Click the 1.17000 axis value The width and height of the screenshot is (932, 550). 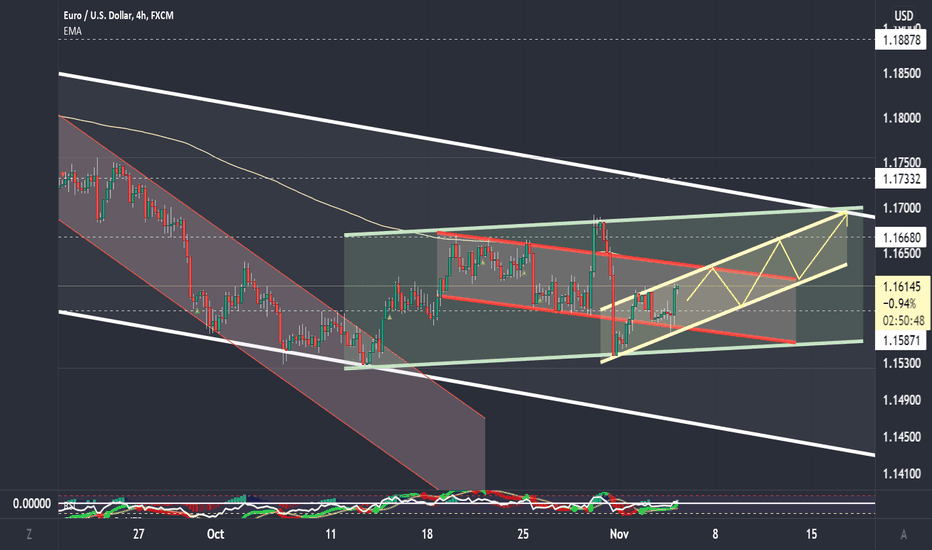click(901, 208)
